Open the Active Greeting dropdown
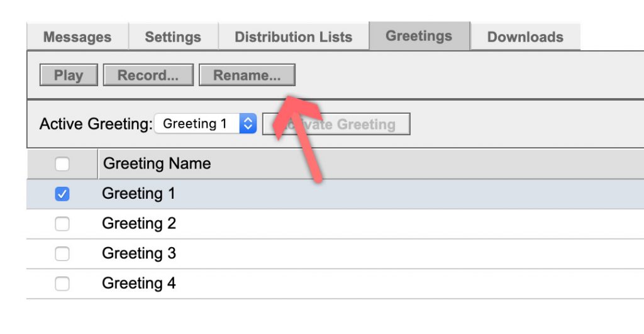The image size is (644, 334). 206,124
